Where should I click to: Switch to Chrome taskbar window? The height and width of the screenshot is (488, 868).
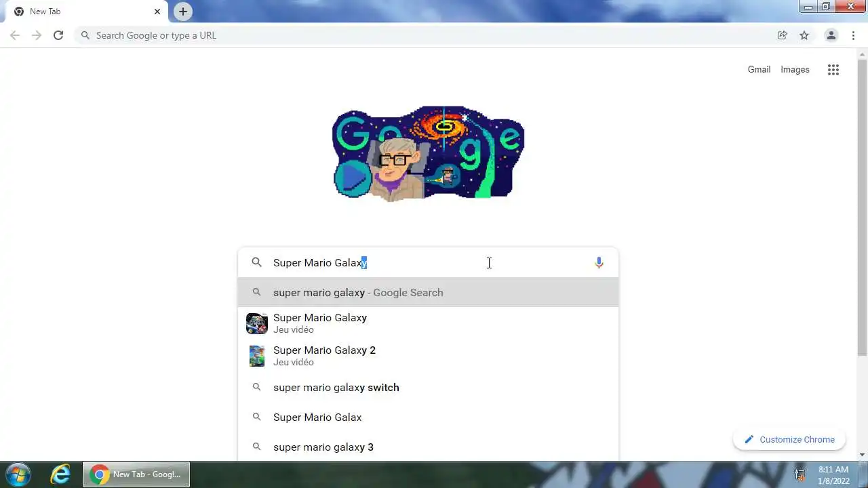click(x=137, y=474)
